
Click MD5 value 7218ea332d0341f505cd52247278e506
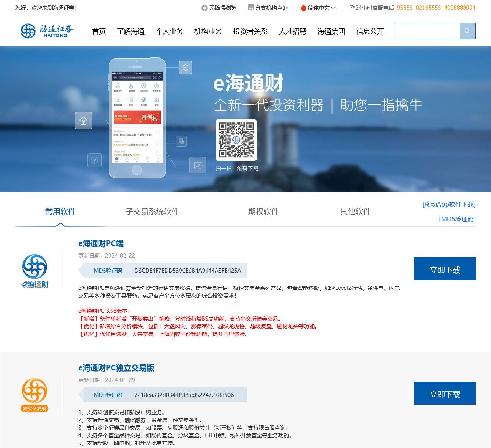click(x=184, y=395)
